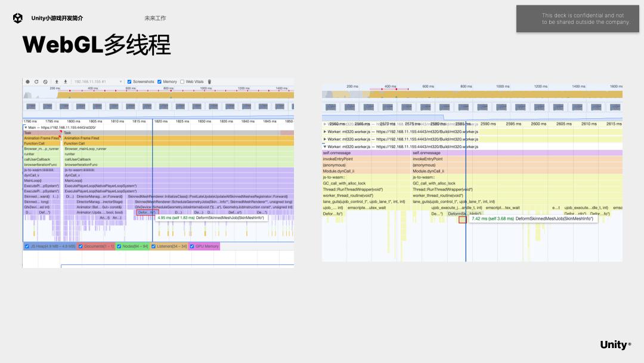Disable the Screenshots checkbox
The height and width of the screenshot is (363, 644).
click(129, 81)
